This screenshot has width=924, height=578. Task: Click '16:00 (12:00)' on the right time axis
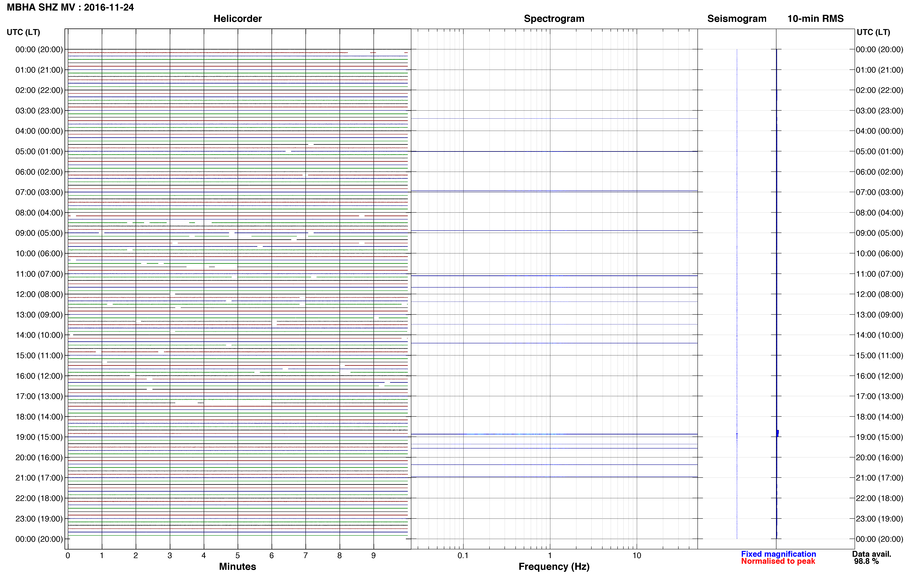click(x=879, y=376)
